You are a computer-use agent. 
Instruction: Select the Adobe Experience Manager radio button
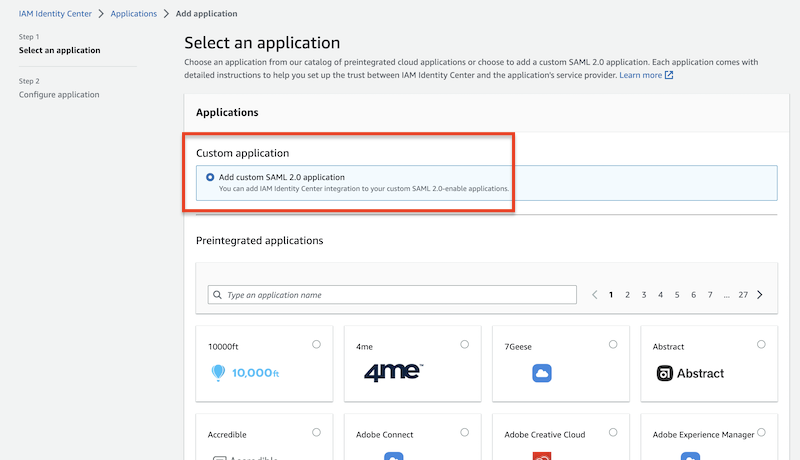click(x=761, y=432)
